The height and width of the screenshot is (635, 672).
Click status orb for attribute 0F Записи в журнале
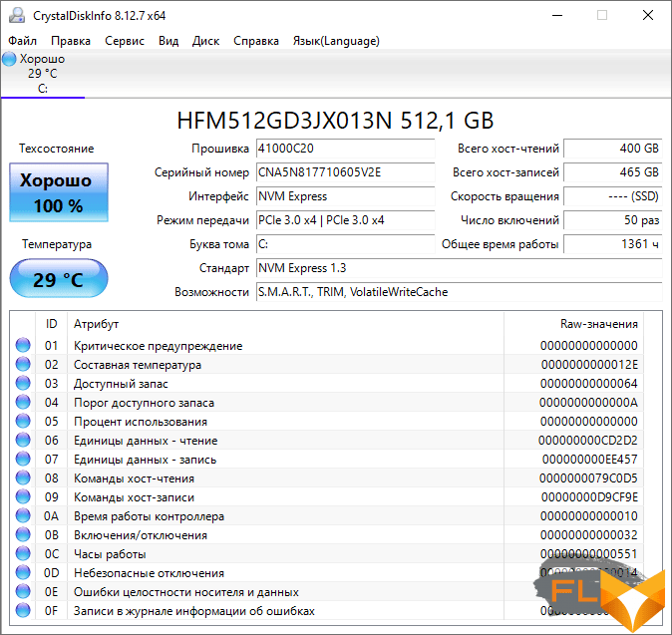point(23,610)
